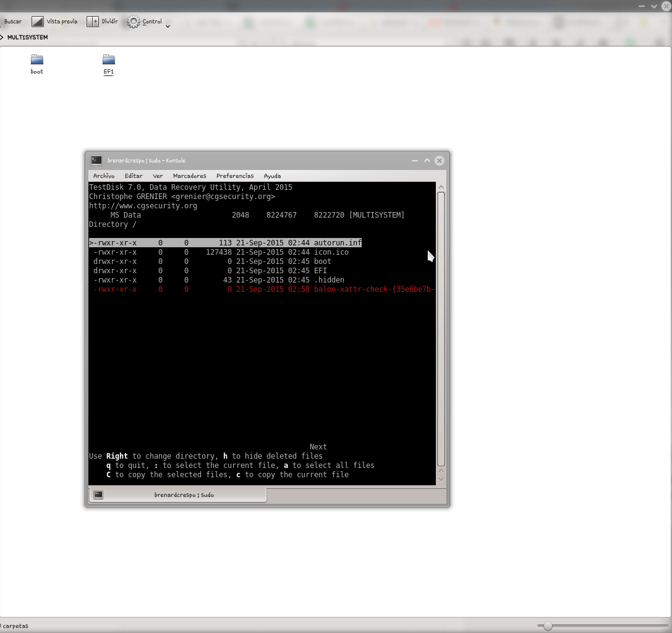The image size is (672, 633).
Task: Click the autorun.inf file row
Action: (226, 242)
